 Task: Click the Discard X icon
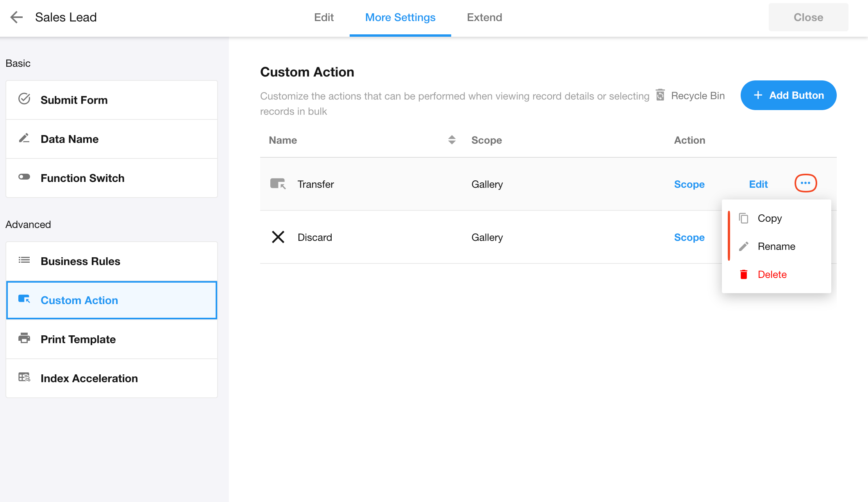click(278, 237)
